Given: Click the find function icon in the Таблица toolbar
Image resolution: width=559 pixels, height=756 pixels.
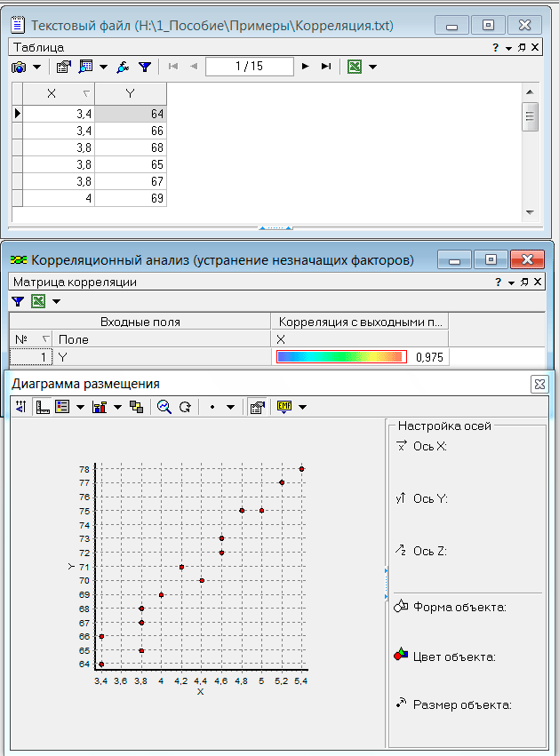Looking at the screenshot, I should click(123, 67).
